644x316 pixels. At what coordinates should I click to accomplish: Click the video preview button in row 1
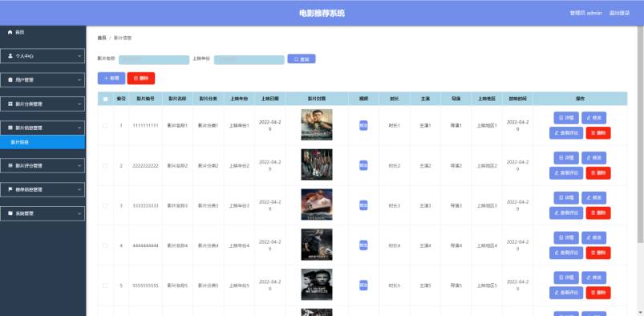pyautogui.click(x=363, y=125)
